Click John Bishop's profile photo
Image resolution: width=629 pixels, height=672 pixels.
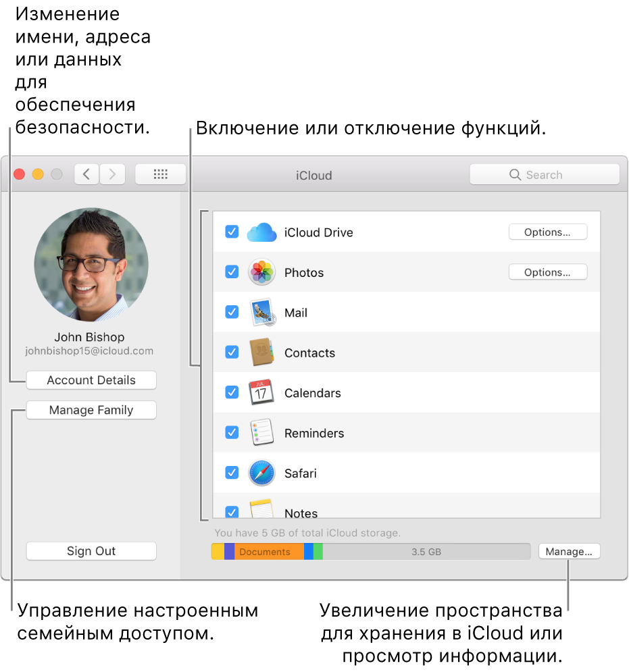coord(91,265)
